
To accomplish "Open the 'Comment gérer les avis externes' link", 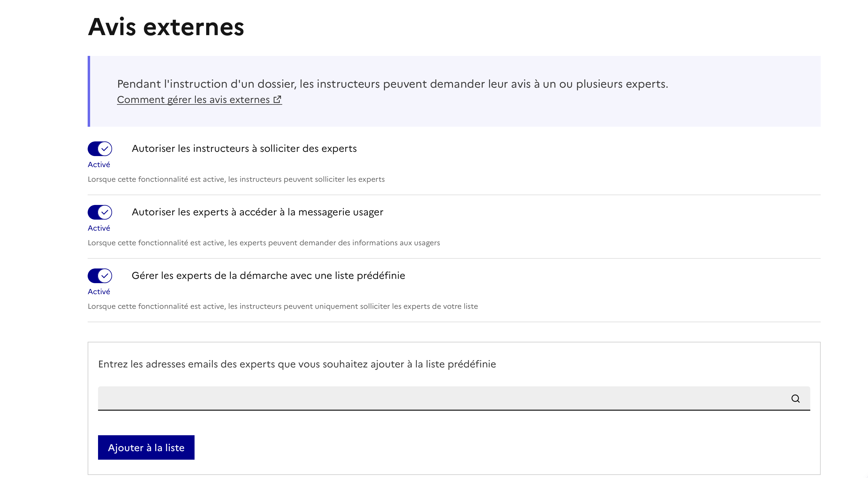I will (x=193, y=100).
